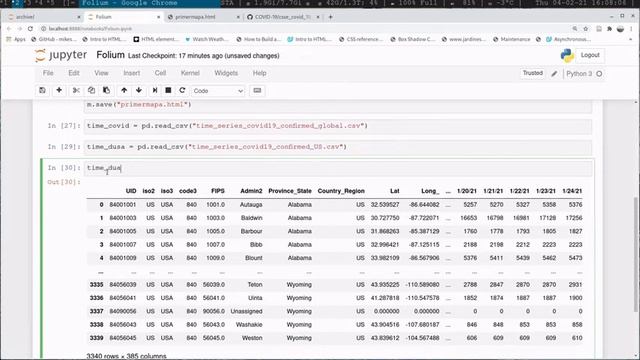Image resolution: width=640 pixels, height=360 pixels.
Task: Open the Cell menu
Action: click(x=160, y=73)
